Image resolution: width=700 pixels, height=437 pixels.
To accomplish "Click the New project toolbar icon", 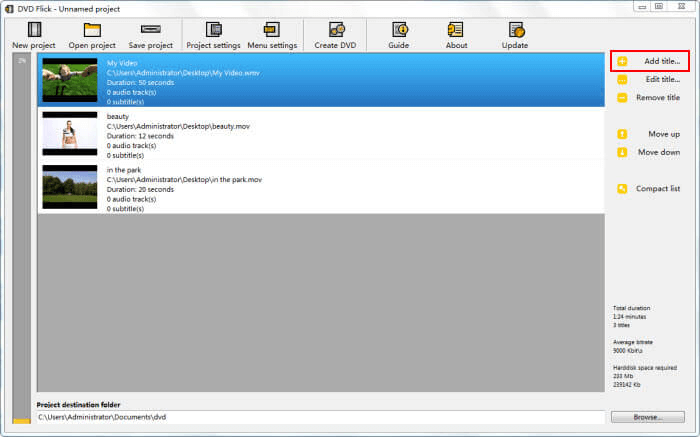I will (x=34, y=35).
